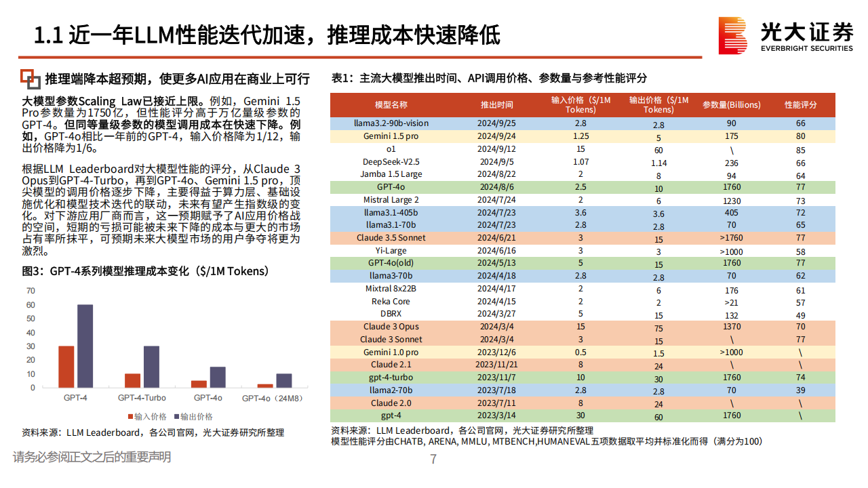Click the Claude 3.5 Sonnet model cell
Viewport: 868px width, 488px height.
click(x=391, y=238)
